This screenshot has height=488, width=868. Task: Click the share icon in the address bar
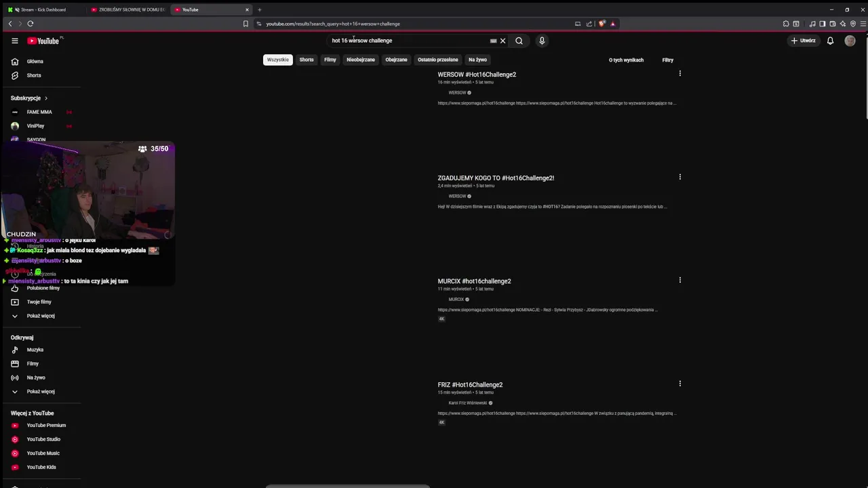point(589,24)
